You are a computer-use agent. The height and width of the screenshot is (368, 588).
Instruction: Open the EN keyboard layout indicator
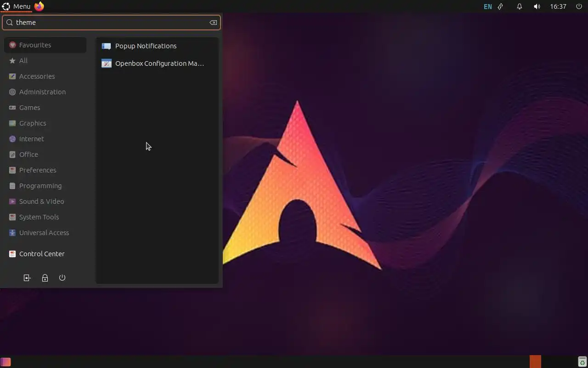coord(488,6)
